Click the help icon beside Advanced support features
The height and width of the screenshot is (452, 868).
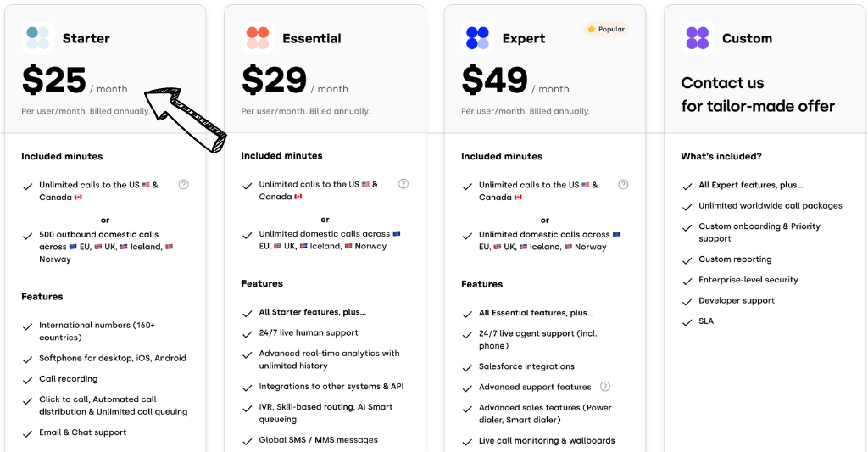pyautogui.click(x=605, y=387)
